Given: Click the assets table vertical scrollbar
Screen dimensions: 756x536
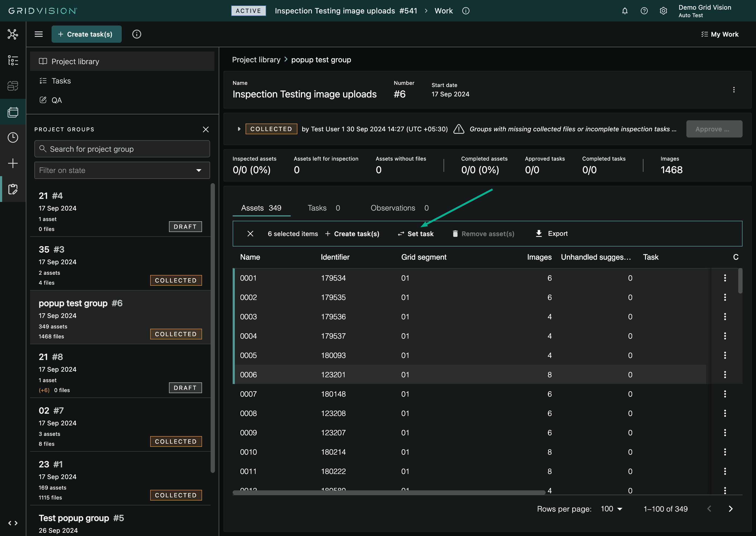Looking at the screenshot, I should point(740,281).
